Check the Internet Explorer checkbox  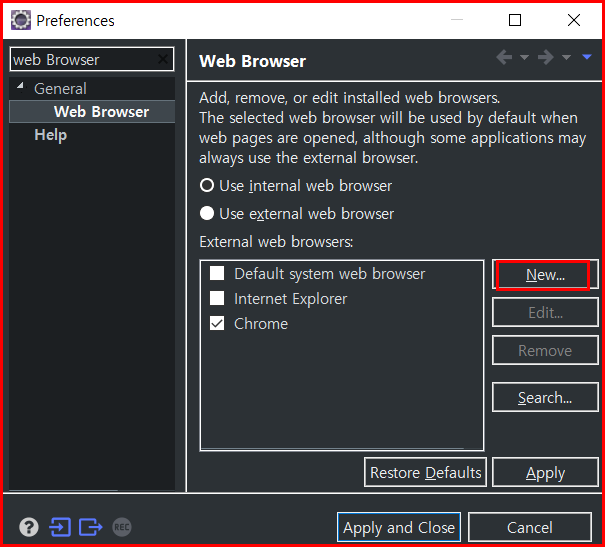click(x=217, y=298)
